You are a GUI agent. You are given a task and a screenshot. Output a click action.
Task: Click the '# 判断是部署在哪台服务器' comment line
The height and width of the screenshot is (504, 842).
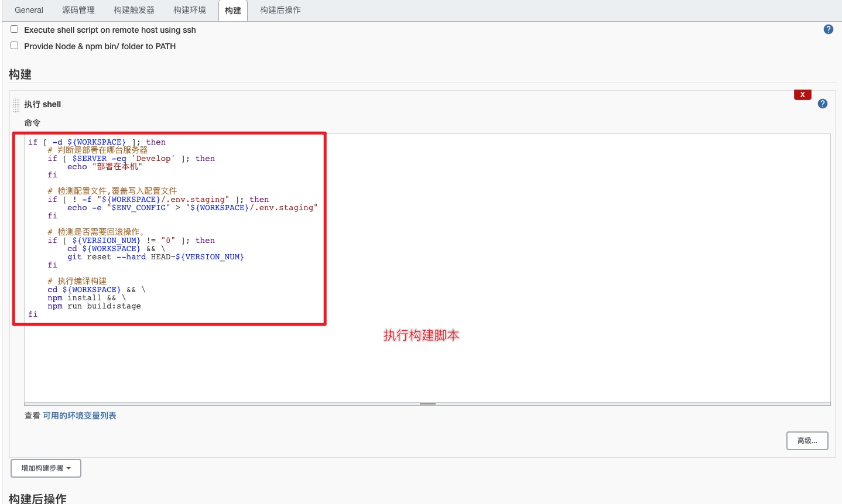pyautogui.click(x=98, y=150)
